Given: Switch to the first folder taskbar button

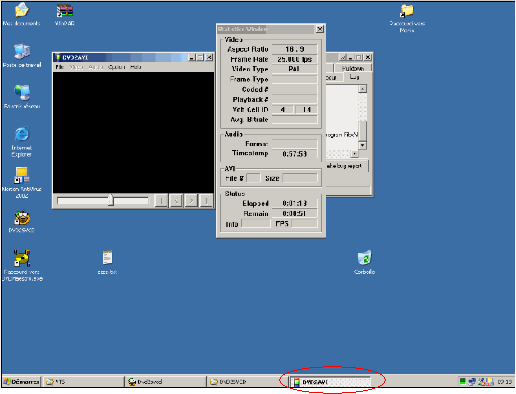Looking at the screenshot, I should [83, 382].
